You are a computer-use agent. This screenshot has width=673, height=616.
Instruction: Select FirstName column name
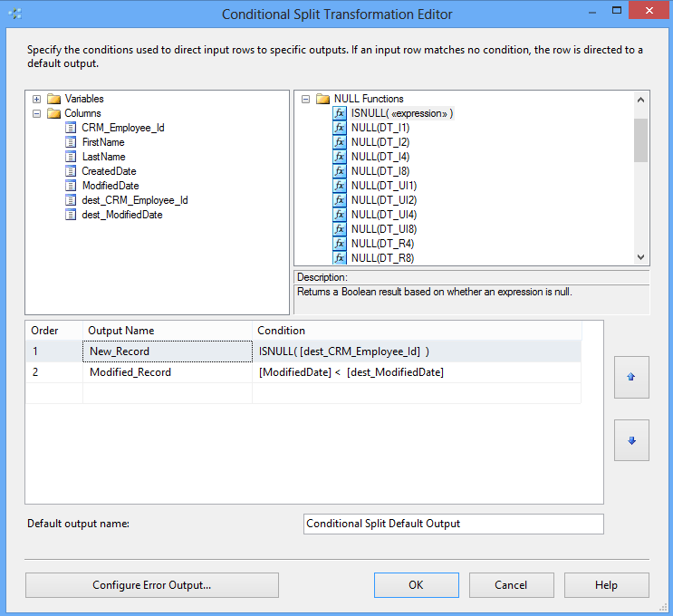pyautogui.click(x=103, y=142)
